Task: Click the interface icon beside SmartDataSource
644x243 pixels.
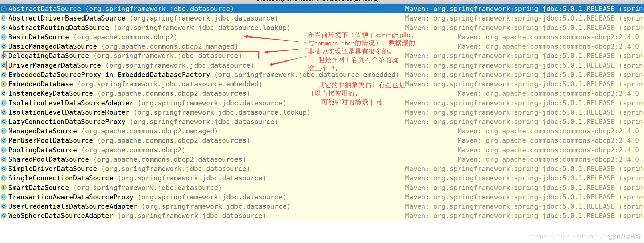Action: tap(3, 188)
